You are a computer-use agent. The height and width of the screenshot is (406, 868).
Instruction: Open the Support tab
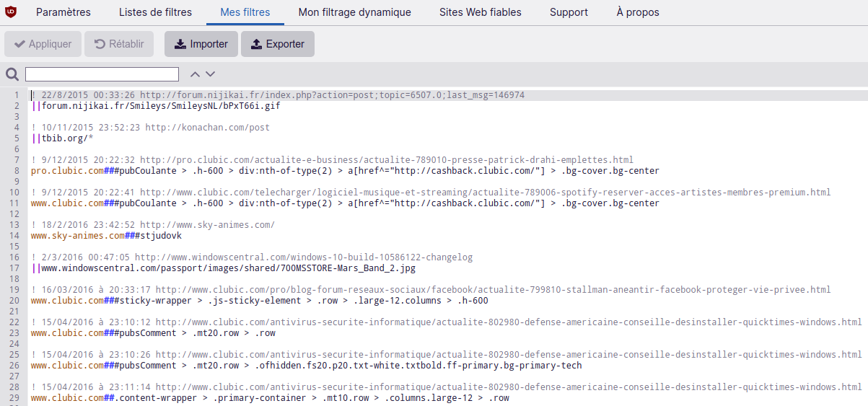pyautogui.click(x=569, y=12)
